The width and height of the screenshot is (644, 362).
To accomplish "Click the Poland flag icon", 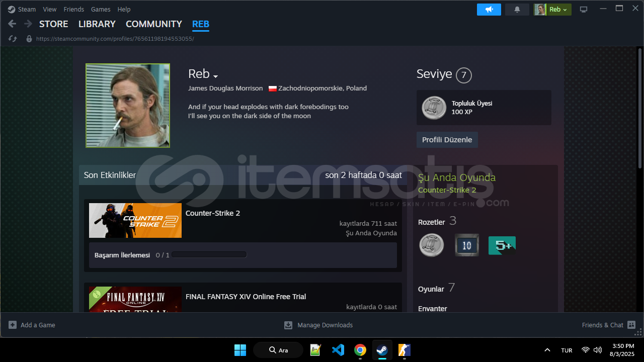I will click(273, 88).
